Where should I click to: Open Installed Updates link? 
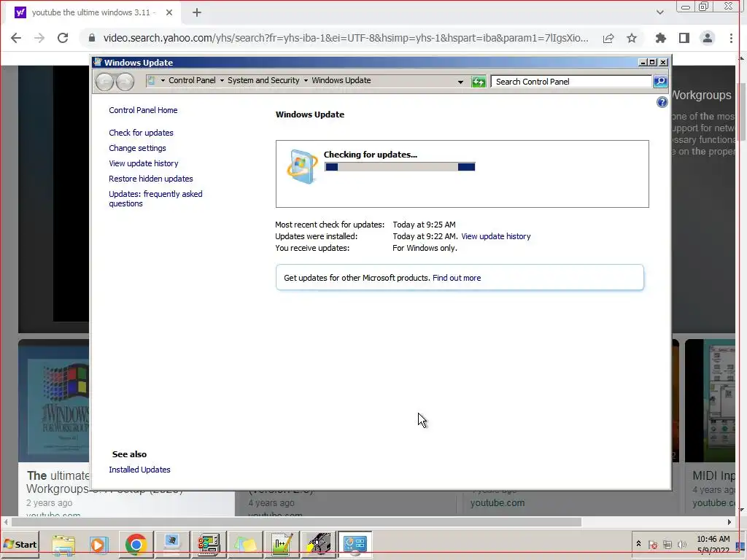(139, 470)
